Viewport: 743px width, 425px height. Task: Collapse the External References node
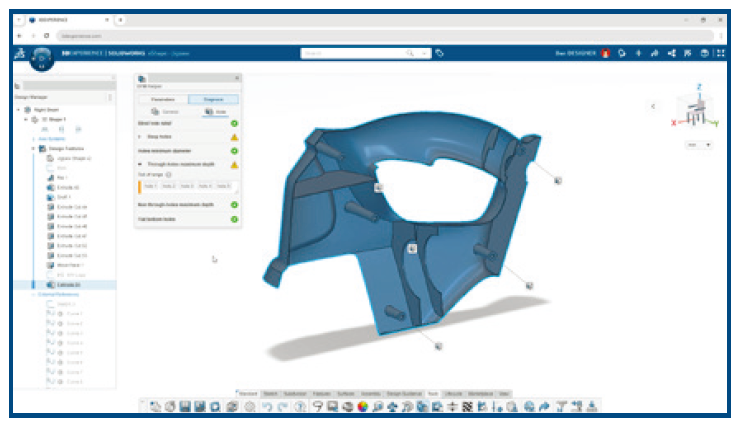(x=33, y=294)
